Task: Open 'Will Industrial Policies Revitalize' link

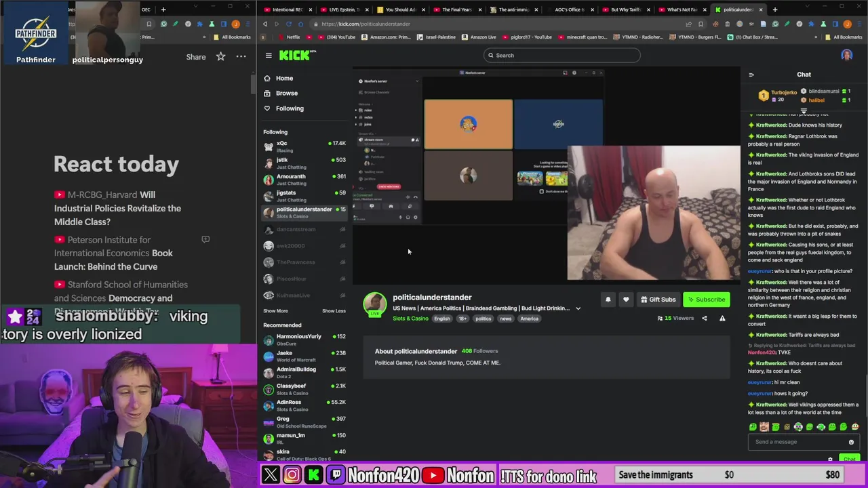Action: tap(118, 208)
